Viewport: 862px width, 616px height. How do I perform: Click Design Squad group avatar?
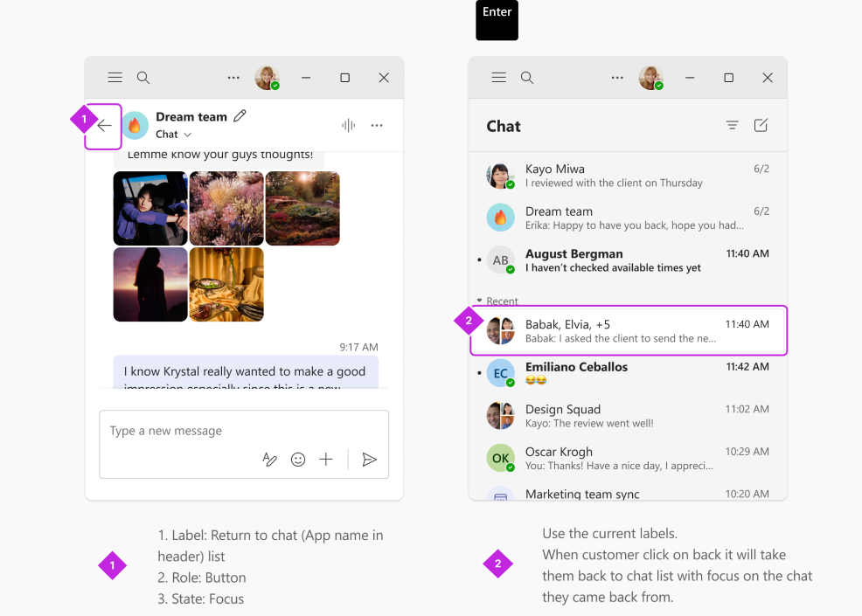coord(500,415)
